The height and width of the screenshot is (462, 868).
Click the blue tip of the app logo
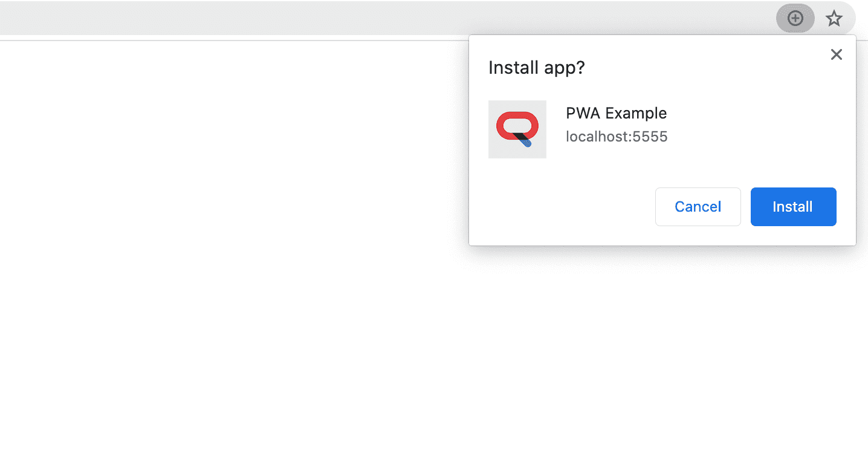527,144
